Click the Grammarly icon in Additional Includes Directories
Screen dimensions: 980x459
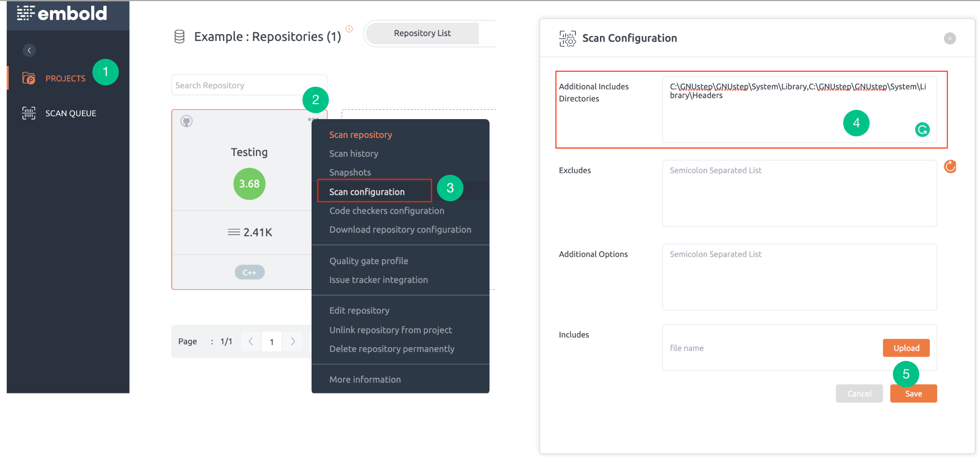point(923,129)
